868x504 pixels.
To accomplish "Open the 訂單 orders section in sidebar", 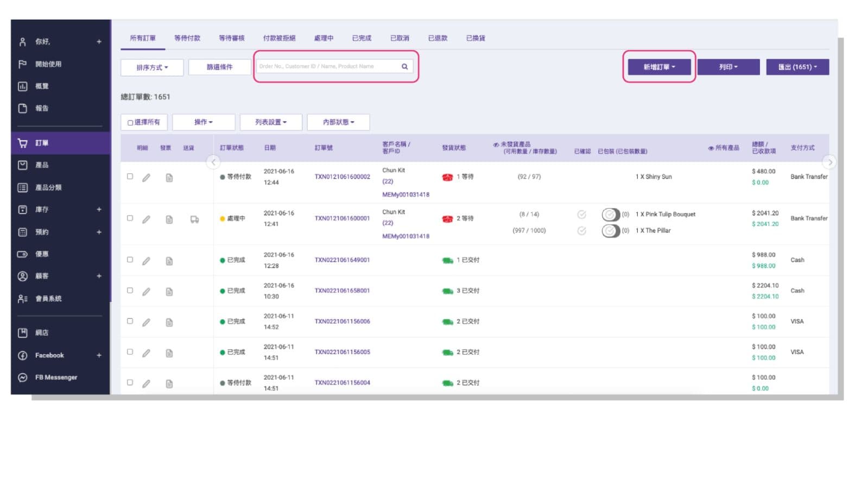I will coord(60,143).
